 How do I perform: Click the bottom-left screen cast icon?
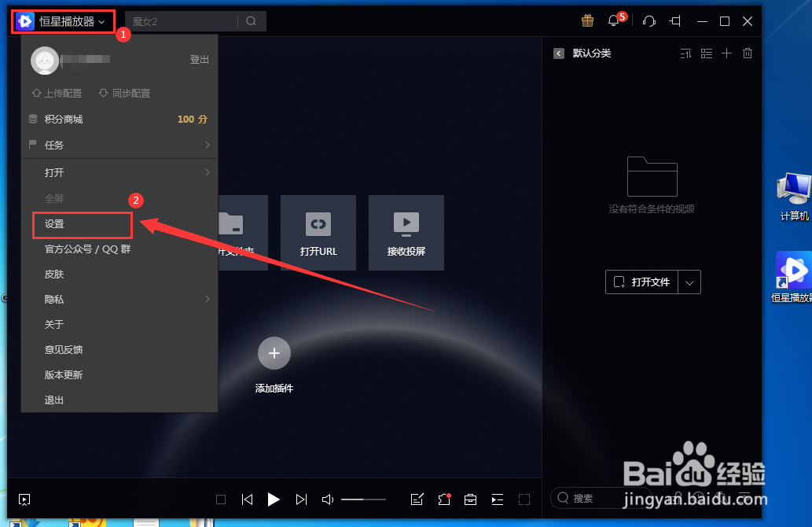tap(24, 499)
